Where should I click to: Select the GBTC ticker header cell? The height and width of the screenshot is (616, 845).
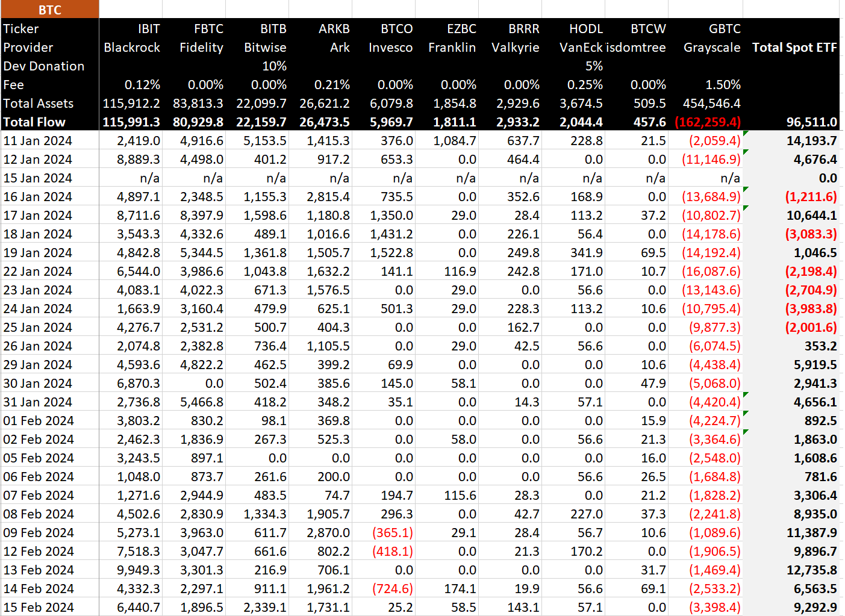tap(724, 29)
